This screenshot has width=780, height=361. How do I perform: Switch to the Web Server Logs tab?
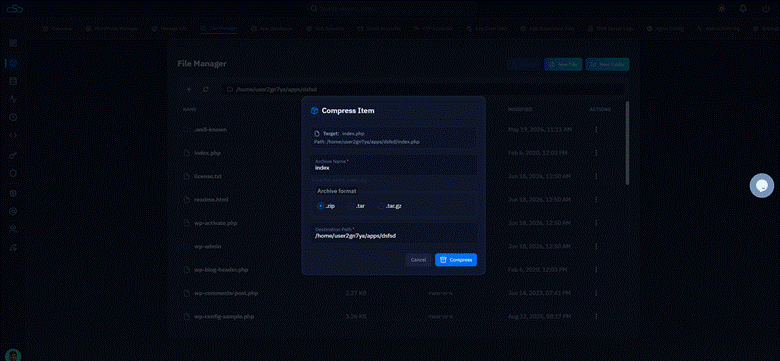click(x=612, y=29)
